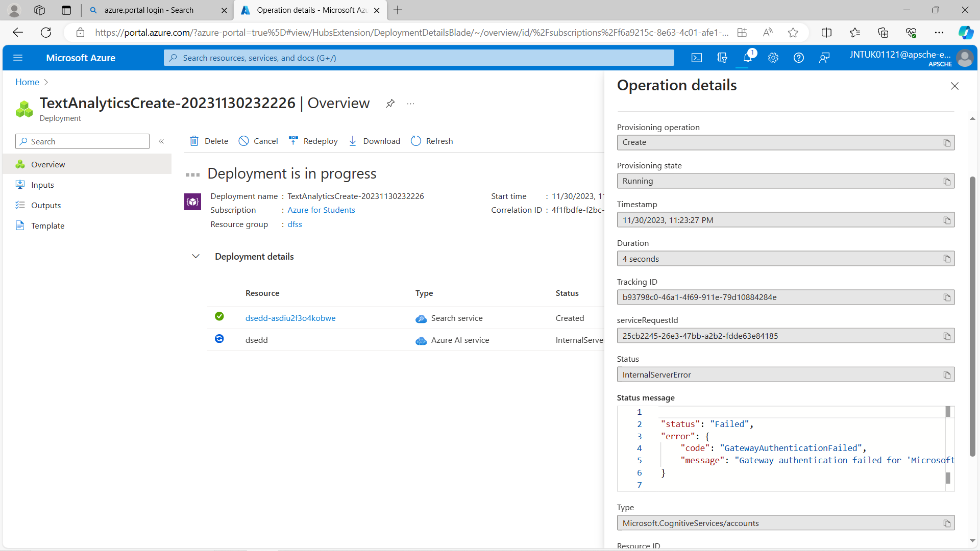Click the Resource column header
The width and height of the screenshot is (980, 551).
point(262,293)
